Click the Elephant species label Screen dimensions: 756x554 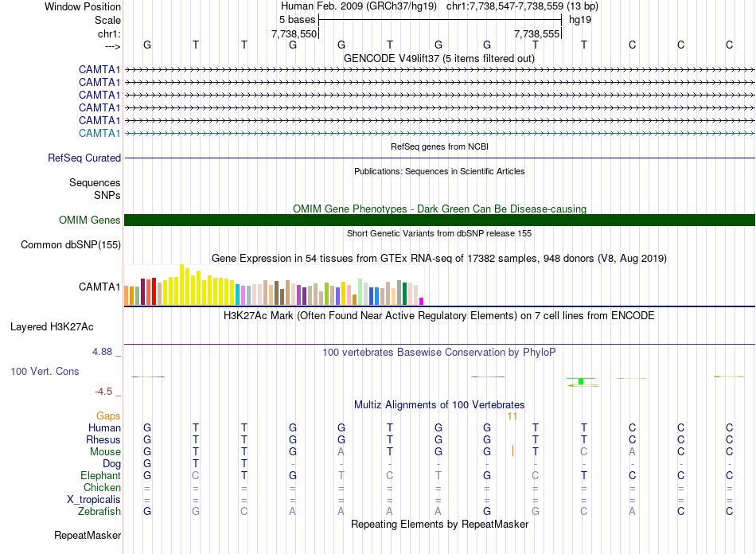pos(100,476)
